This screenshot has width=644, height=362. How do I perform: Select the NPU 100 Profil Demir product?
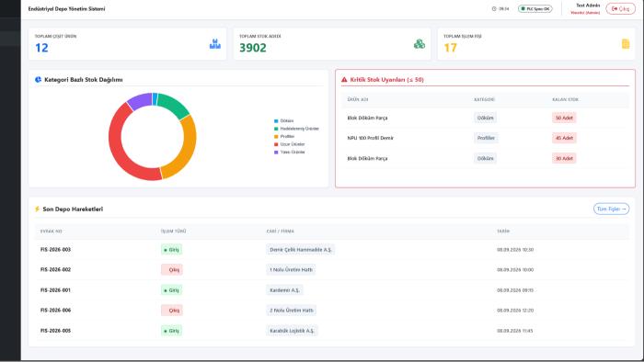point(370,138)
